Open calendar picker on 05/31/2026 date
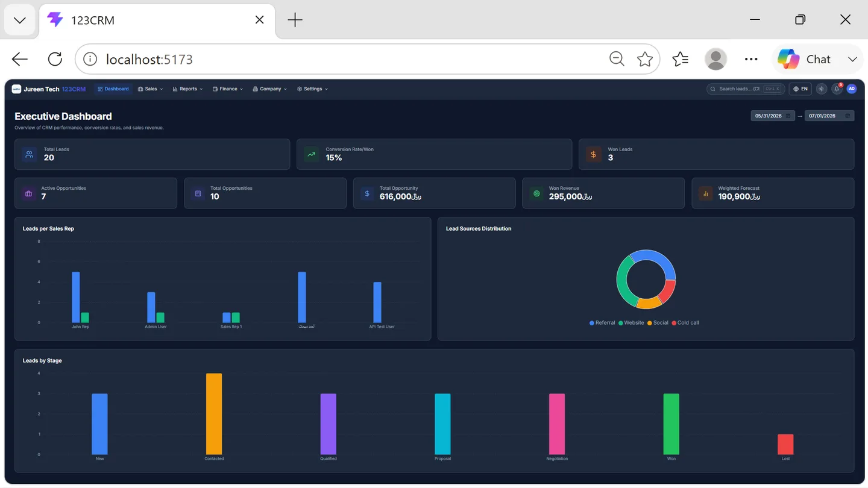Screen dimensions: 868x488 (x=789, y=116)
